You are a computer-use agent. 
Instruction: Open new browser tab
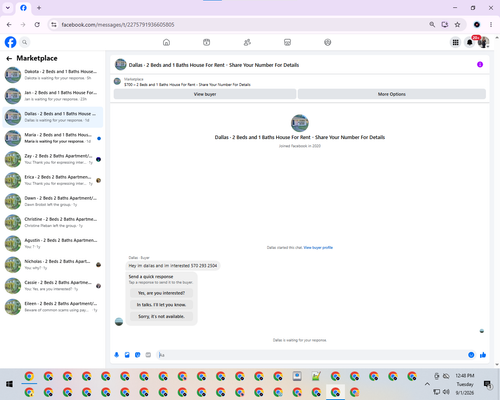pyautogui.click(x=39, y=8)
